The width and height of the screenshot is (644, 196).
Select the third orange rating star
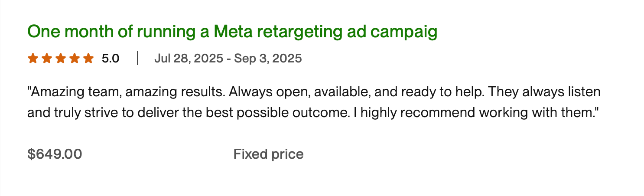60,58
